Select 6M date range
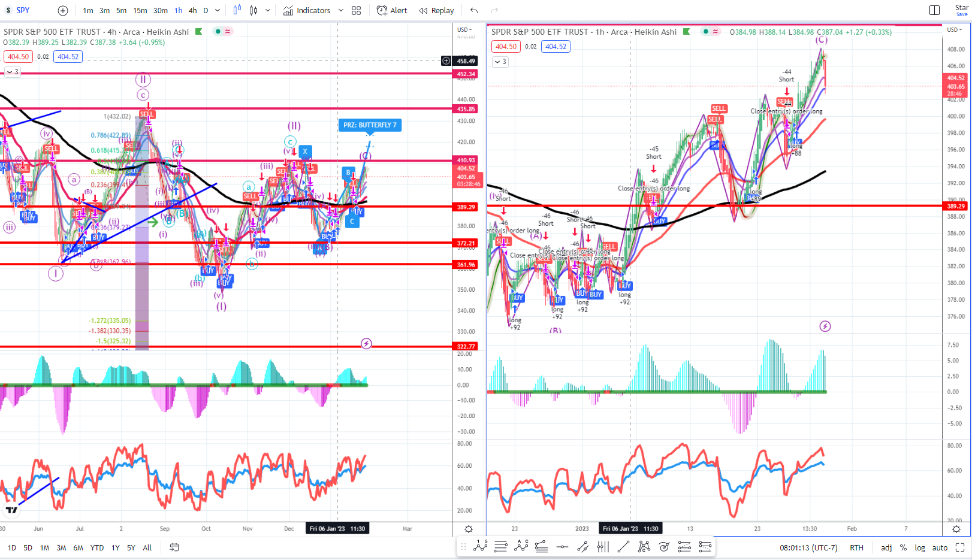The image size is (972, 560). coord(79,547)
